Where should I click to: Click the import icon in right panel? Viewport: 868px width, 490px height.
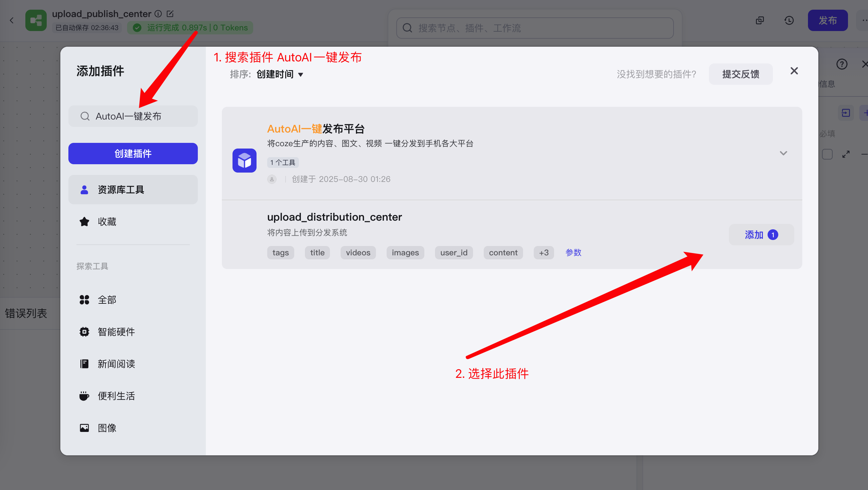click(x=845, y=113)
